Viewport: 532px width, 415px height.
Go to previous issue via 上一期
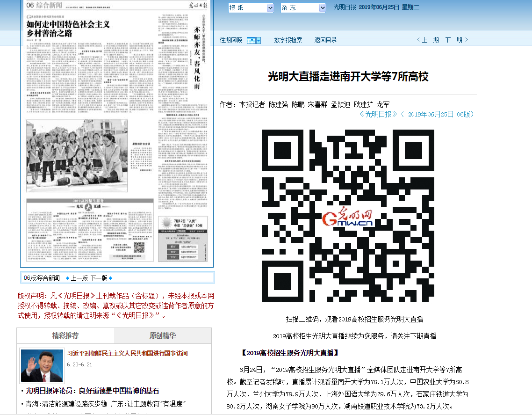pyautogui.click(x=430, y=40)
